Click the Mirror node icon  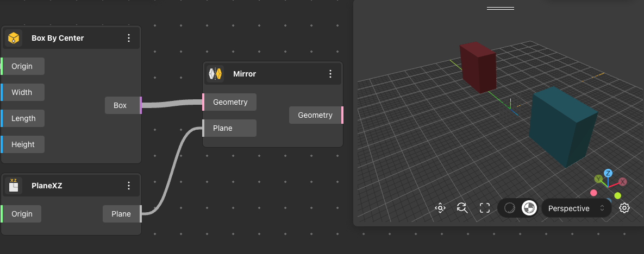coord(216,74)
